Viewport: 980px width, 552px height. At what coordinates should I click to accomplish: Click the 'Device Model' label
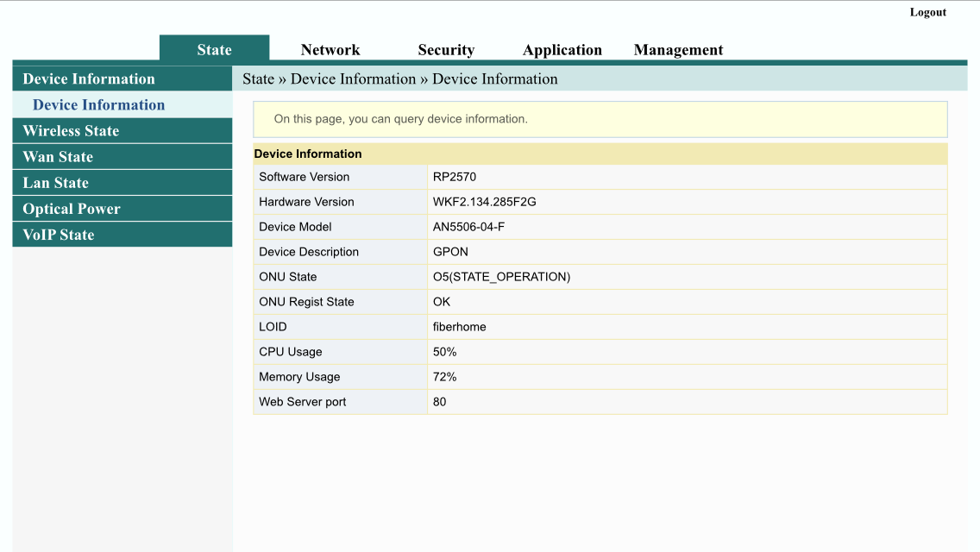click(295, 227)
